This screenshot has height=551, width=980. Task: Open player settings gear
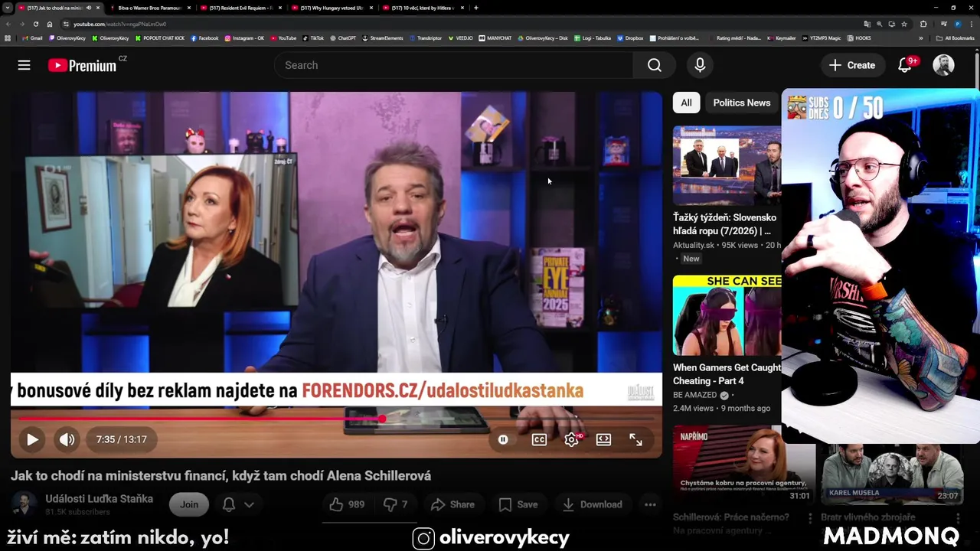[x=572, y=439]
